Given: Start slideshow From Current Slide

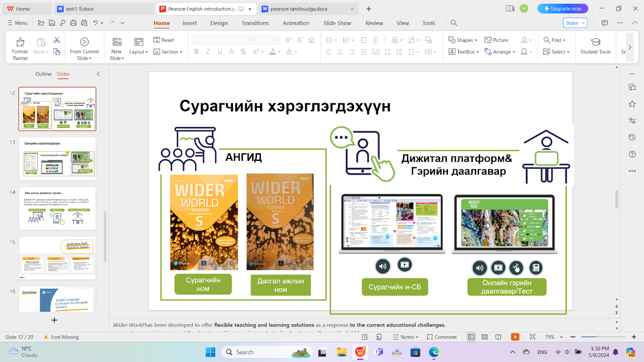Looking at the screenshot, I should coord(84,48).
